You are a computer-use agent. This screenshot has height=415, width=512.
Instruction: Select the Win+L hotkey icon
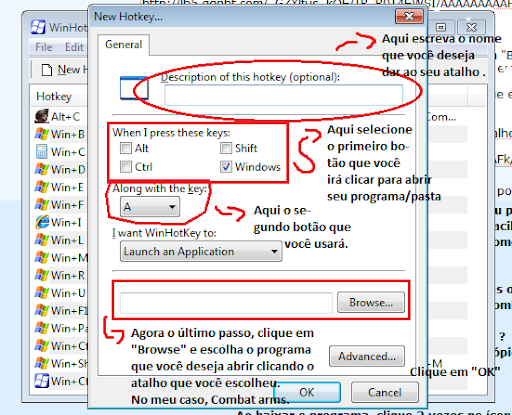pos(42,240)
